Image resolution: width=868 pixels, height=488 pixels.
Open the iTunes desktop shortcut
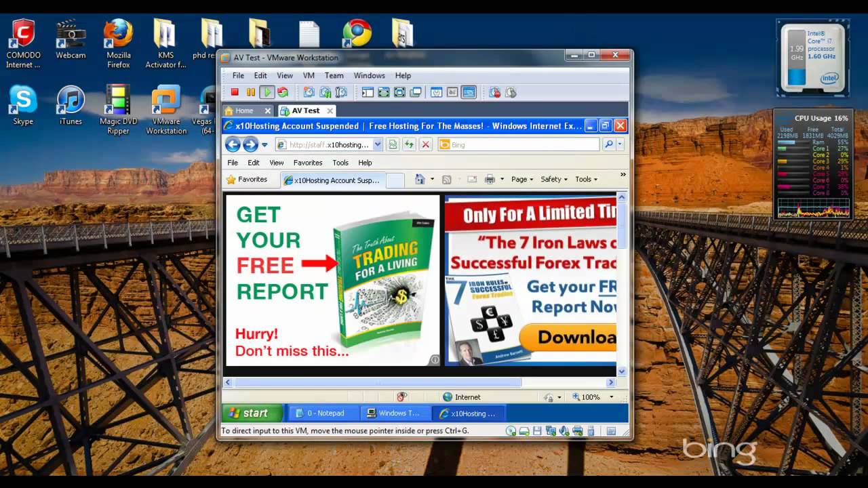(71, 106)
